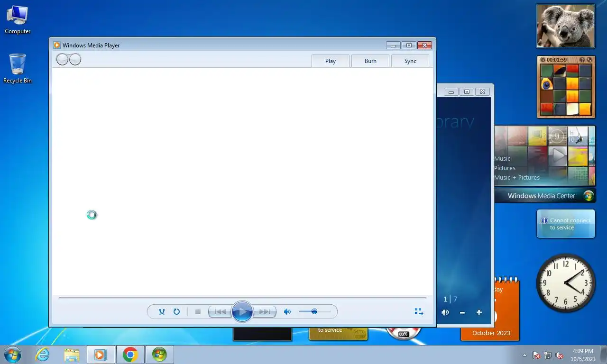
Task: Toggle repeat in Windows Media Player
Action: tap(176, 311)
